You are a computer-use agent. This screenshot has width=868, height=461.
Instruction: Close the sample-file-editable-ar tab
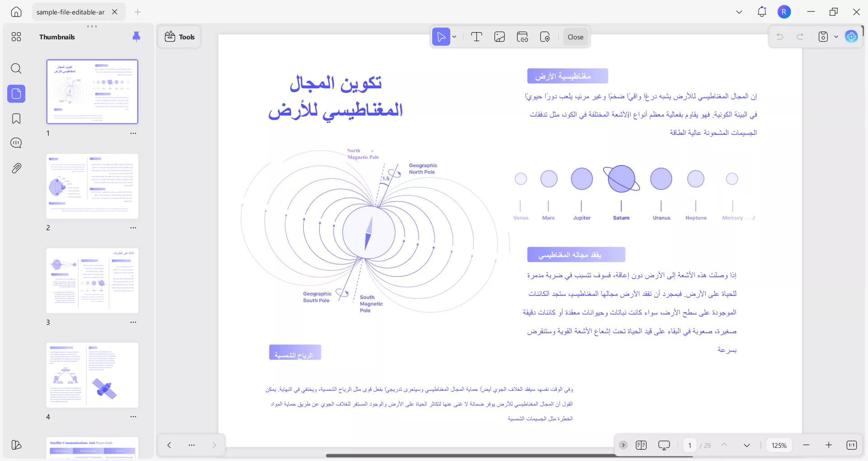[x=115, y=12]
